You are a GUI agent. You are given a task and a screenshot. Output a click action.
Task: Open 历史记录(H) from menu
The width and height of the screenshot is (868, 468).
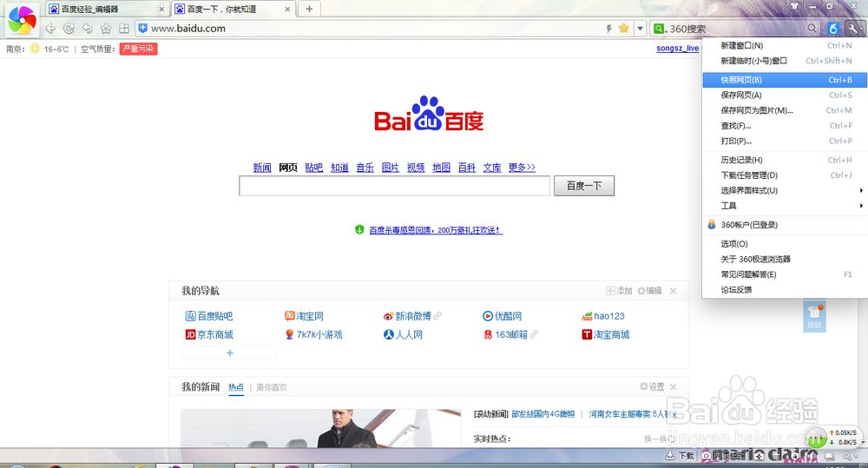pos(785,160)
